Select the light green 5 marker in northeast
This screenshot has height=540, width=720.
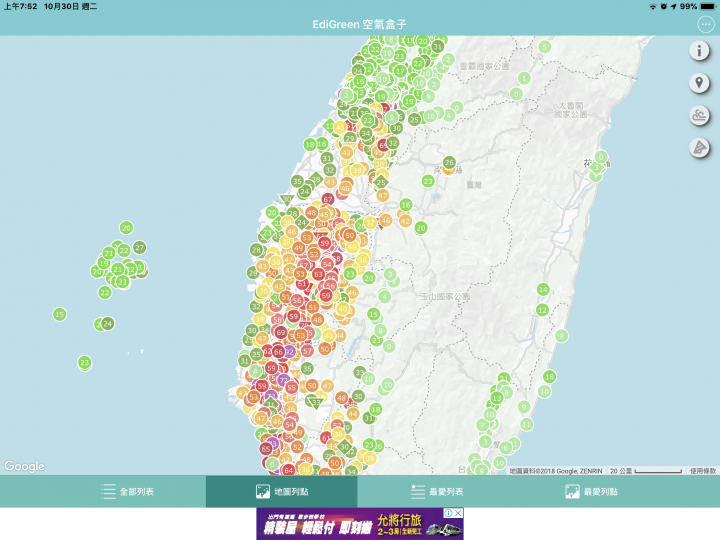point(545,47)
